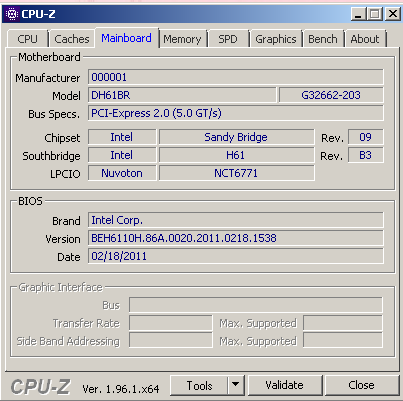Click the empty Graphic Interface Bus field
This screenshot has width=403, height=401.
256,305
